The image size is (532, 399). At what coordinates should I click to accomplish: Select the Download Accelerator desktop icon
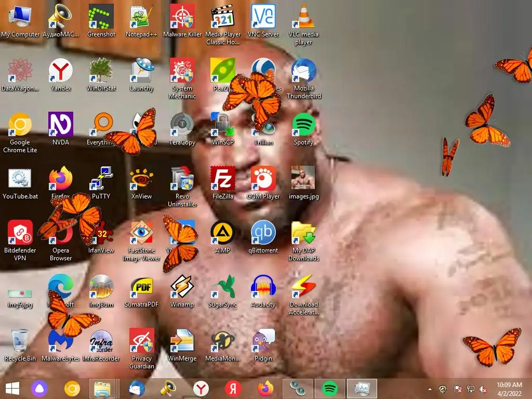click(x=303, y=295)
